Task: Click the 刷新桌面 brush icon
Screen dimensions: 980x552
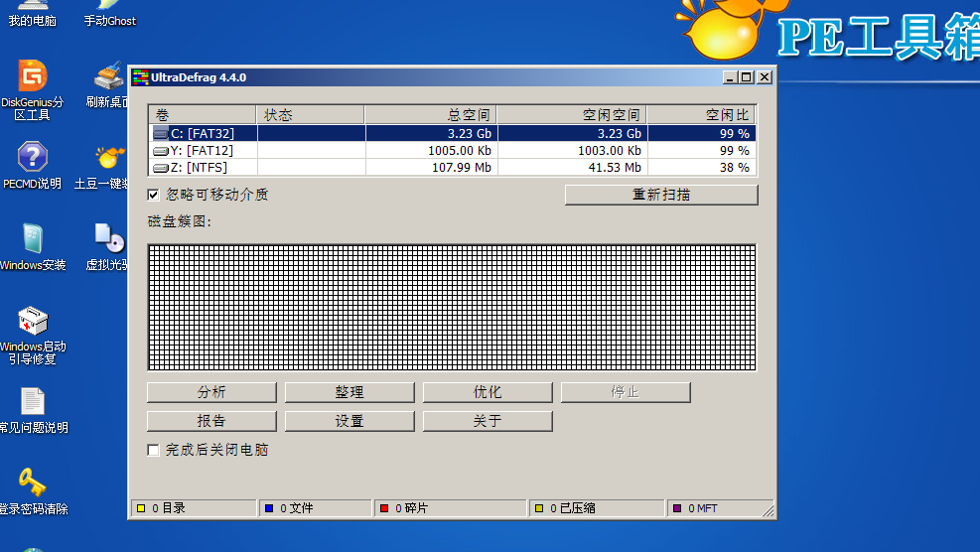Action: click(109, 76)
